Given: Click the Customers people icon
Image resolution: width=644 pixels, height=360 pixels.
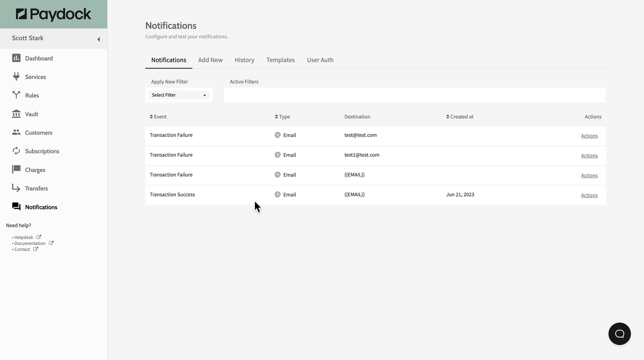Looking at the screenshot, I should coord(16,132).
